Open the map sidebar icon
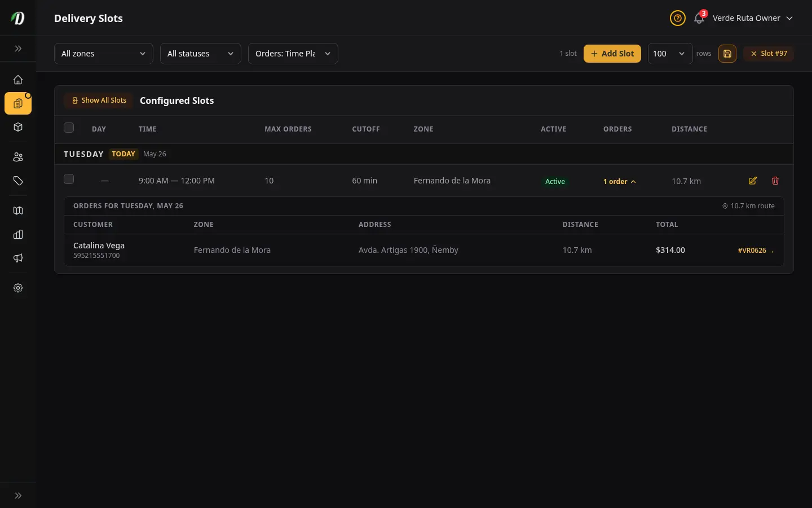Screen dimensions: 812x508 coord(18,211)
